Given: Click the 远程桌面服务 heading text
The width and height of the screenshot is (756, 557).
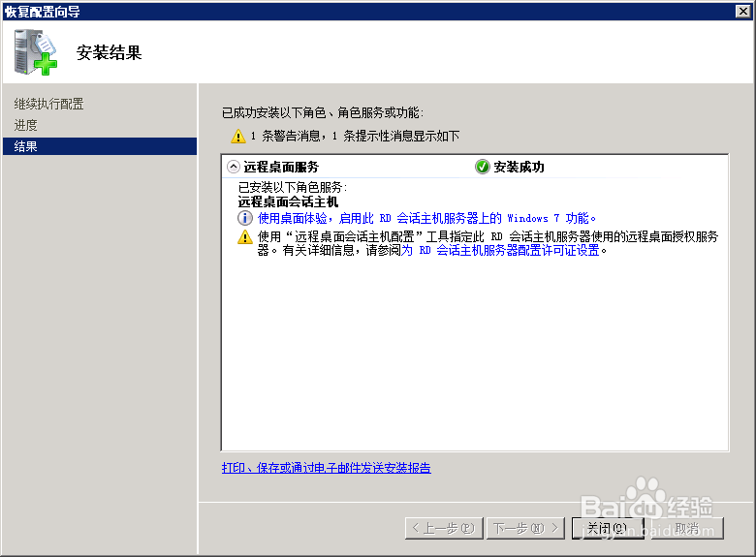Looking at the screenshot, I should tap(281, 168).
